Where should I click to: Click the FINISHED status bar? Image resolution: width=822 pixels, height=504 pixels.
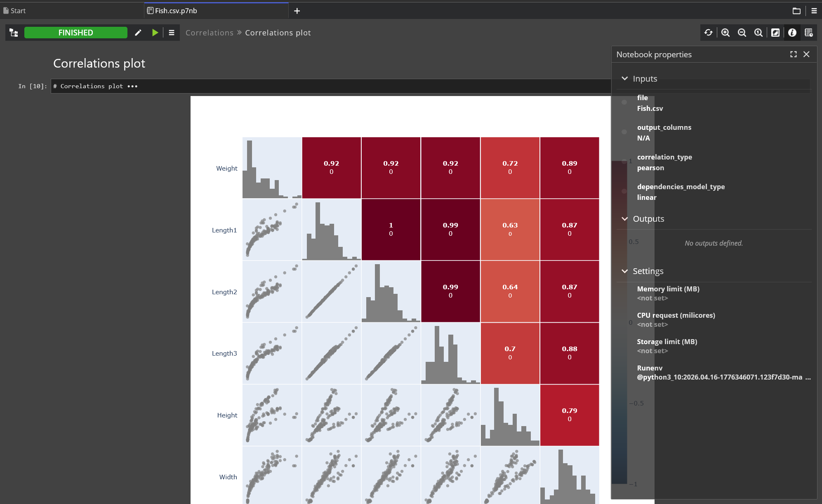click(76, 33)
